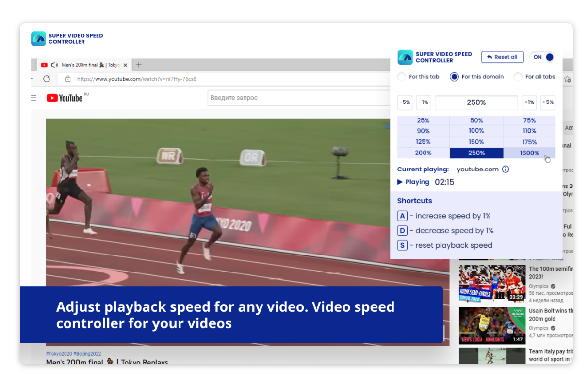Click the youtube.com current playing text
The image size is (588, 374).
478,170
